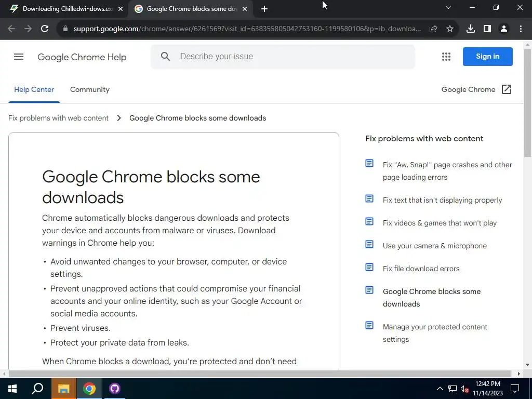The image size is (532, 399).
Task: Click the Chrome taskbar icon
Action: [x=89, y=389]
